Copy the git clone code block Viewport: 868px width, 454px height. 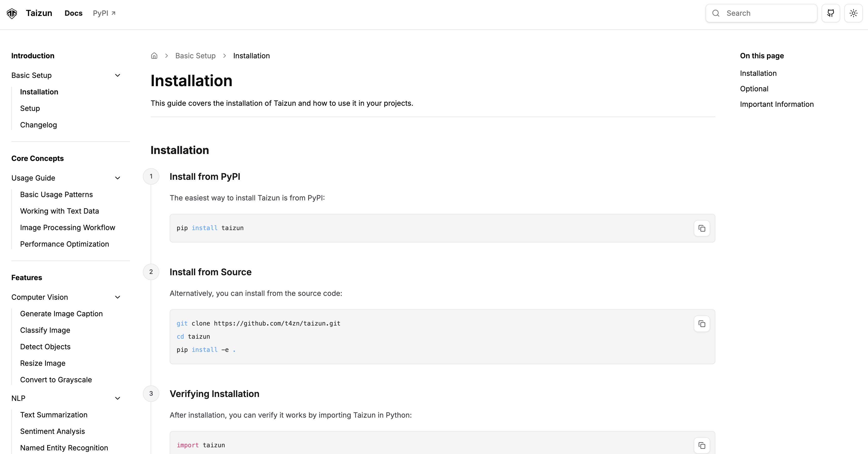coord(702,324)
